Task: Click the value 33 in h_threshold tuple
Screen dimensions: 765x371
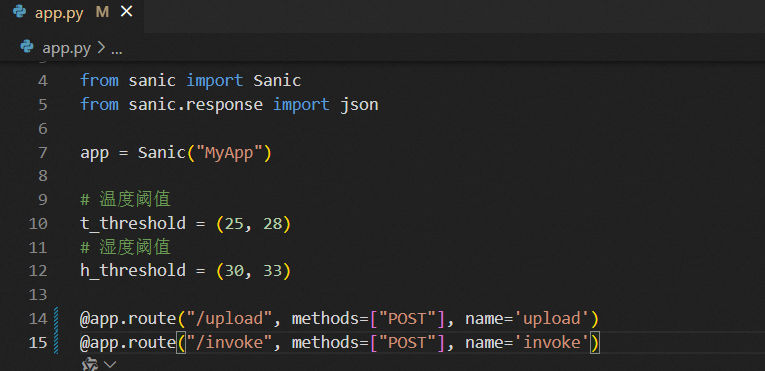Action: click(x=272, y=271)
